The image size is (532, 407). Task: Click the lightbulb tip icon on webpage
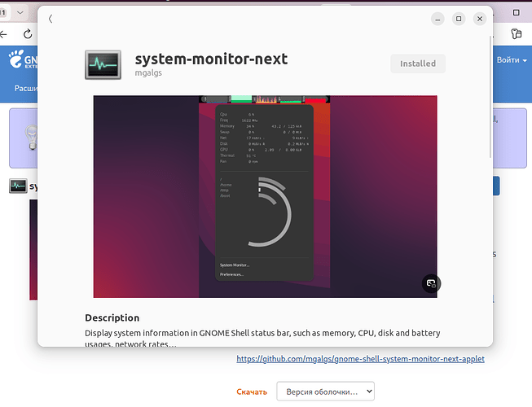(x=32, y=138)
